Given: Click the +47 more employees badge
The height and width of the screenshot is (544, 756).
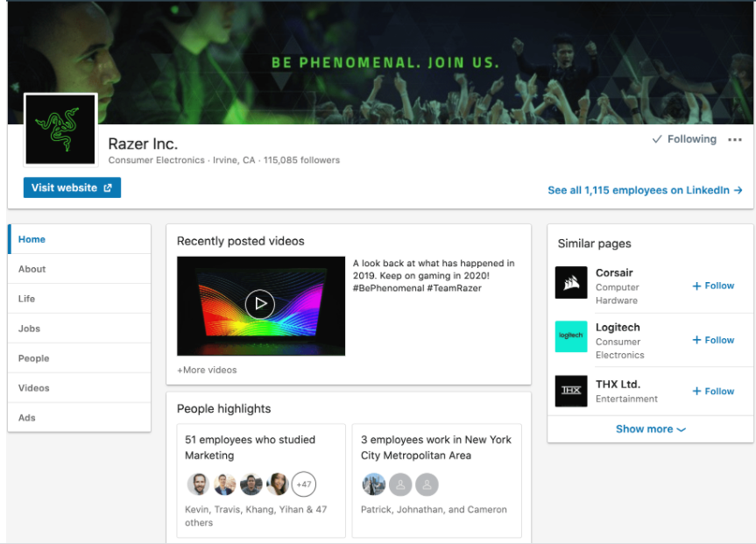Looking at the screenshot, I should pos(304,484).
